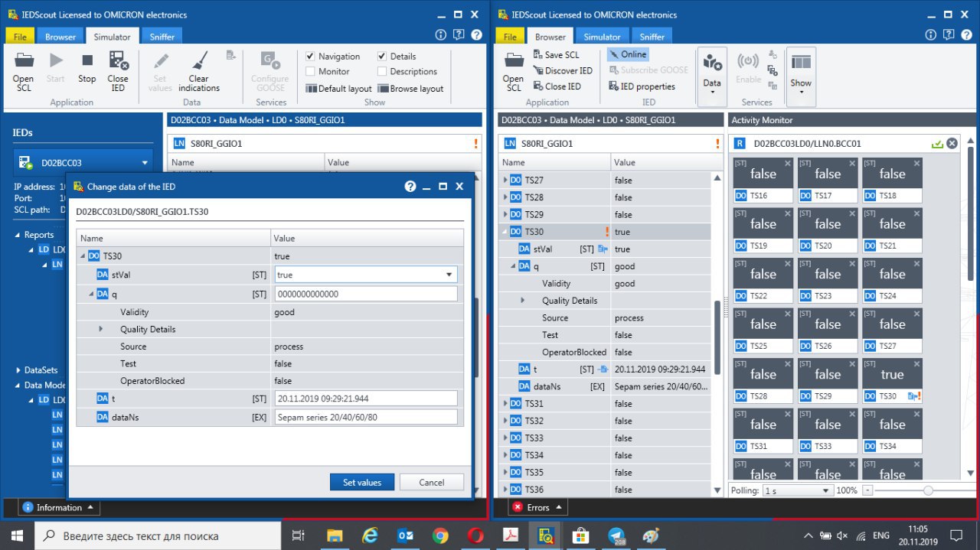The width and height of the screenshot is (980, 550).
Task: Click Close IED in Browser ribbon
Action: tap(556, 86)
